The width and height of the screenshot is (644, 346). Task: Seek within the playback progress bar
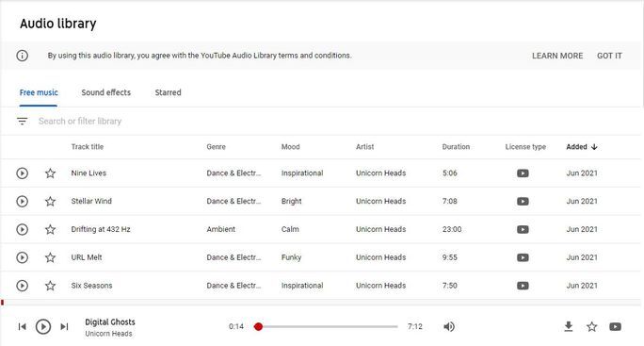tap(326, 326)
